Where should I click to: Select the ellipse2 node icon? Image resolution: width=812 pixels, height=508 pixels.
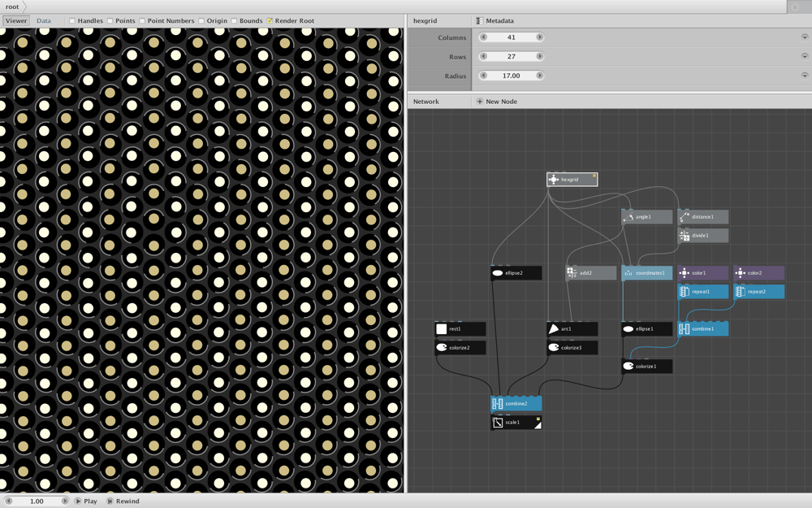point(498,273)
